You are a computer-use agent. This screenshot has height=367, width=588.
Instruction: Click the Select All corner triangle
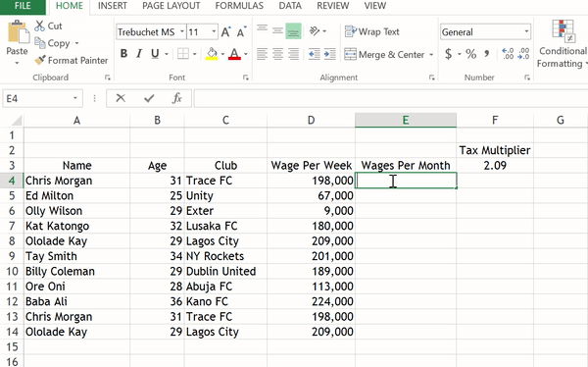16,120
